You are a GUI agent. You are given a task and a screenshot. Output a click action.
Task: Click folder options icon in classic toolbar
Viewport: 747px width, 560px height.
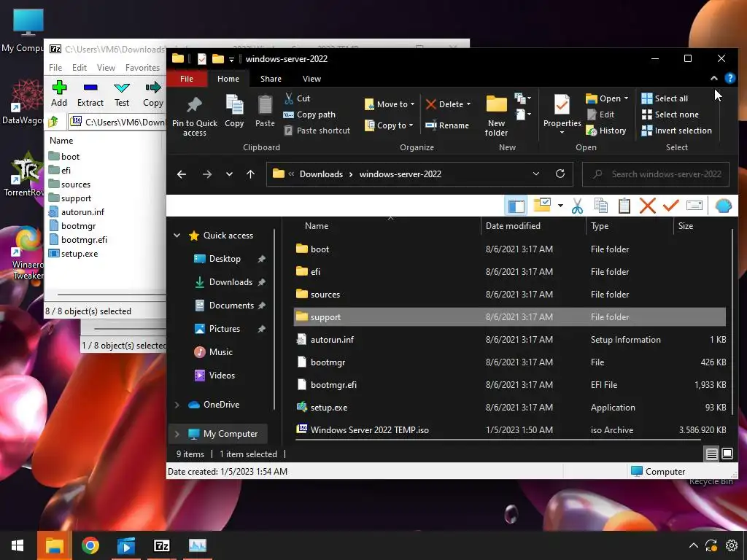point(542,205)
